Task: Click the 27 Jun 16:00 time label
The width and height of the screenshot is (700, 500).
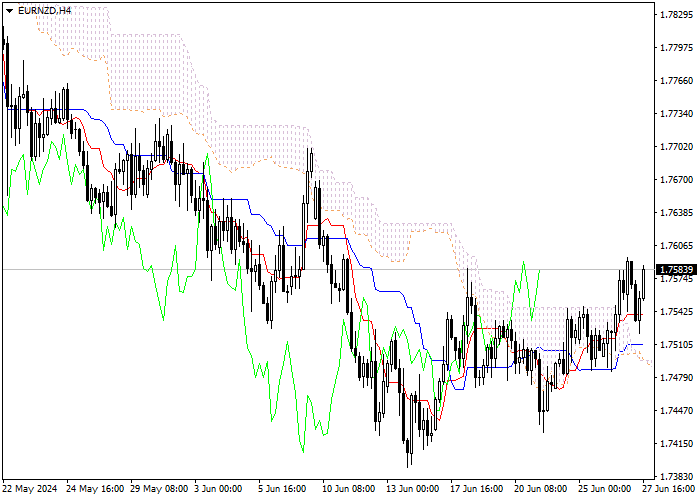Action: click(669, 489)
